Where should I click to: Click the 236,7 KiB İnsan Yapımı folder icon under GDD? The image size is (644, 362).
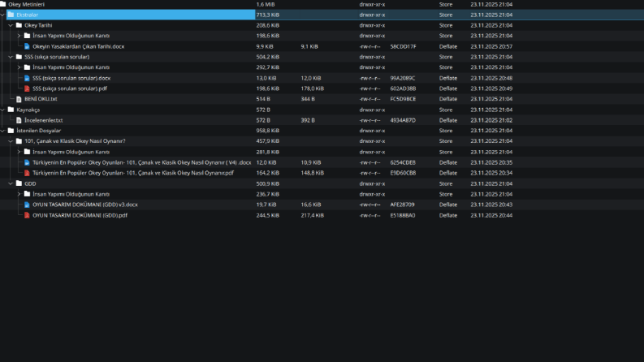(x=27, y=194)
